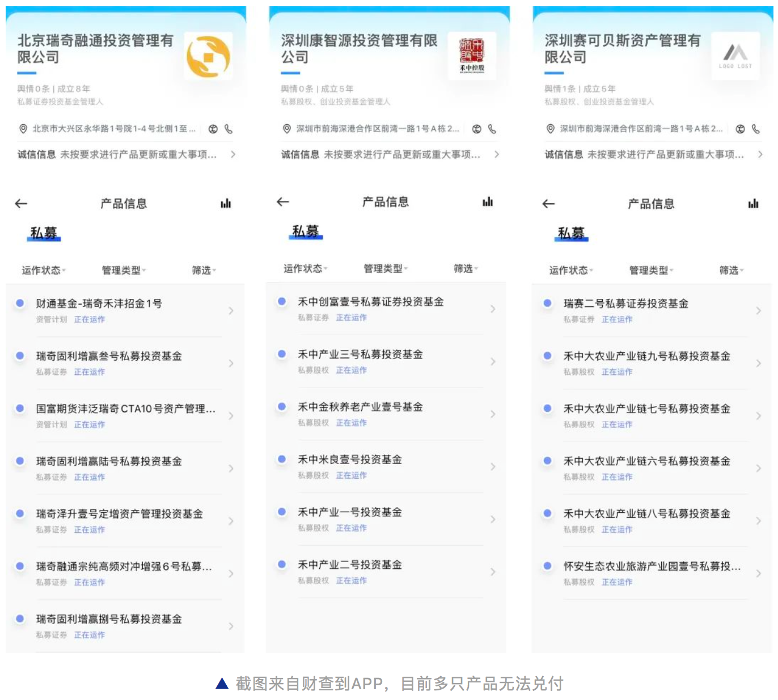Tap location pin on 深圳赛可贝斯 card

551,129
